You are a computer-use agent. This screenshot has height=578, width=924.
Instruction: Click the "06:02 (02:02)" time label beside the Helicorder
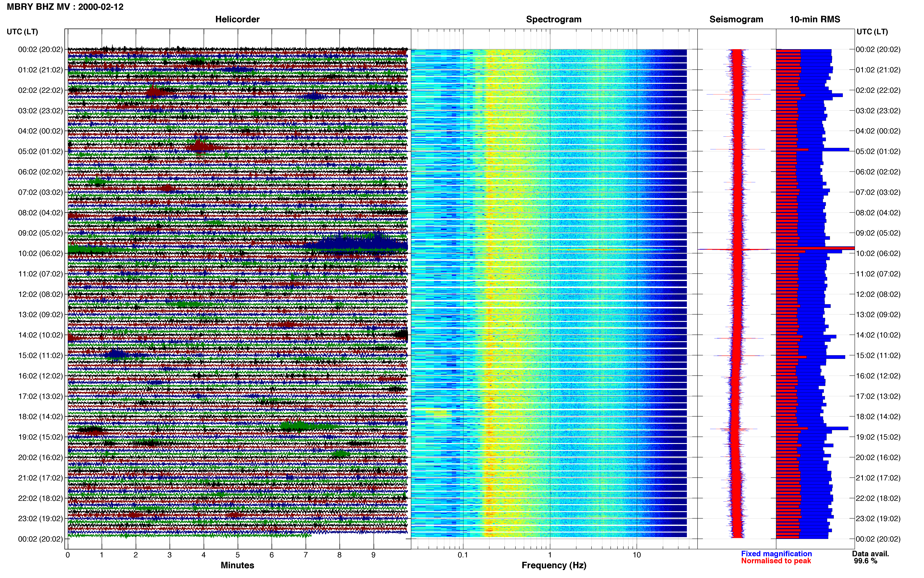pos(40,172)
